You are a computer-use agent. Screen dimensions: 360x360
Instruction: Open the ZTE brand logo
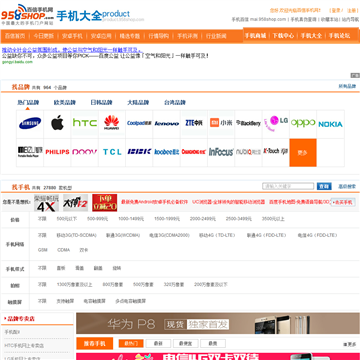click(194, 123)
